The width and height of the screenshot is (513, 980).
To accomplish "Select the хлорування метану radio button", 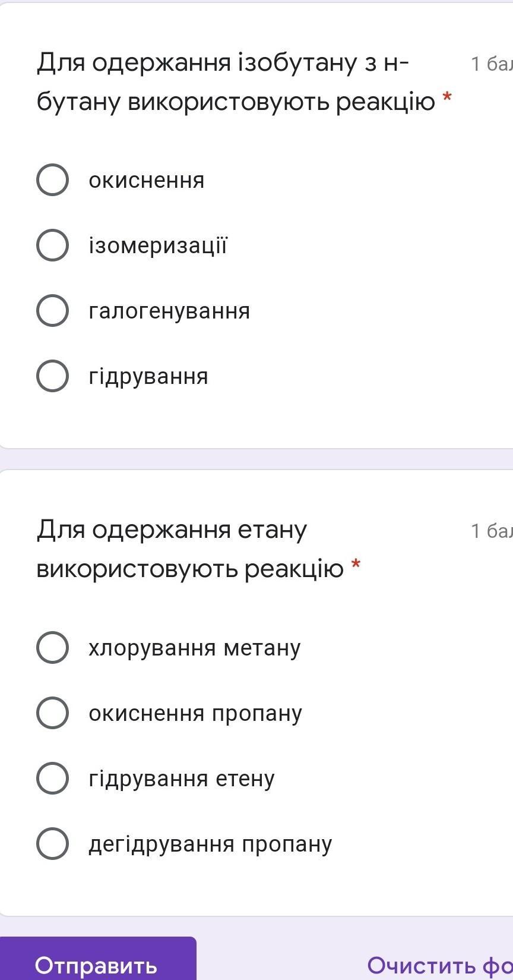I will [x=52, y=647].
